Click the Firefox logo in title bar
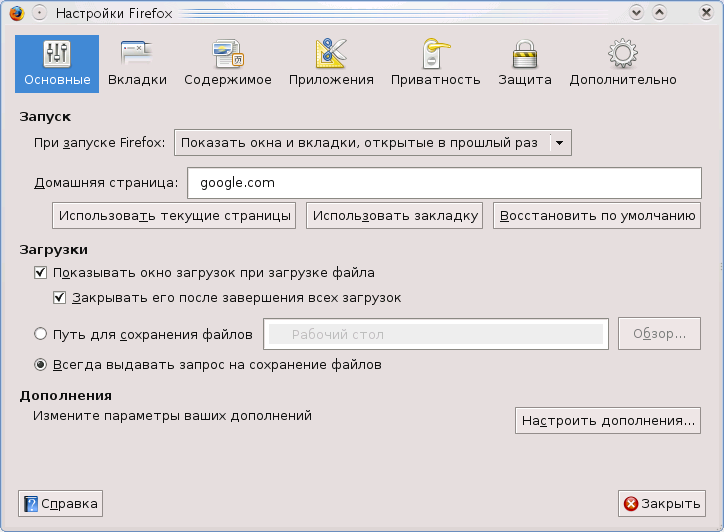724x532 pixels. 17,13
